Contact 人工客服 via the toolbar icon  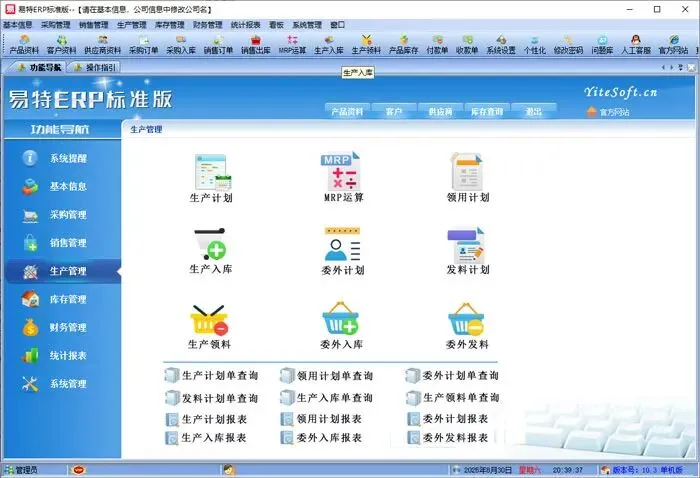click(636, 45)
